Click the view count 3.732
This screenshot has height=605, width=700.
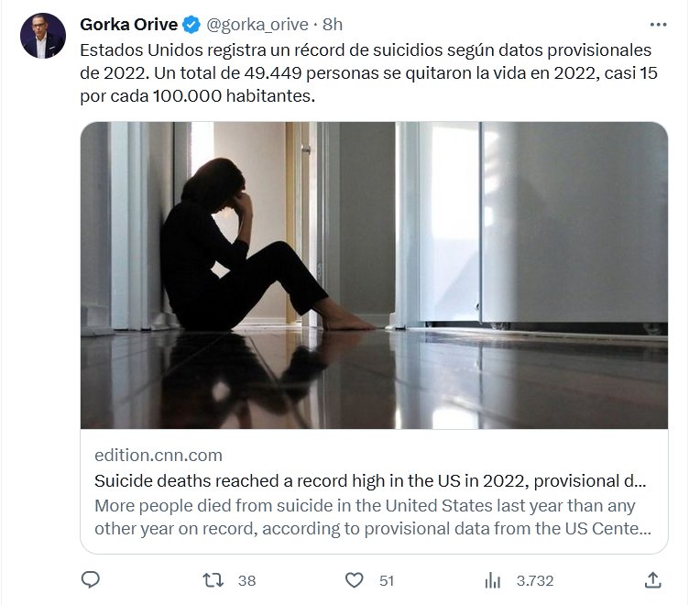(535, 580)
